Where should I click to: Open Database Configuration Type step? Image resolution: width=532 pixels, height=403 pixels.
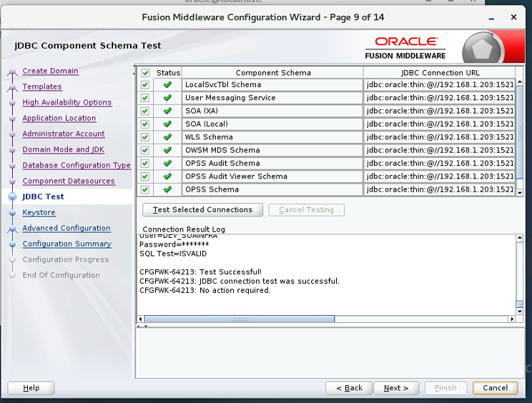tap(77, 165)
